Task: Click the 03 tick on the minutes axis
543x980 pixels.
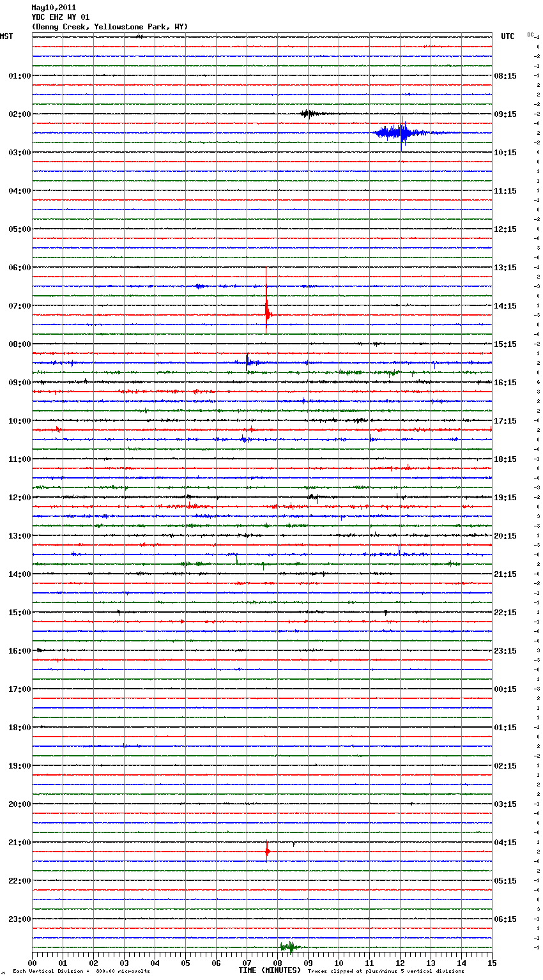Action: 124,962
